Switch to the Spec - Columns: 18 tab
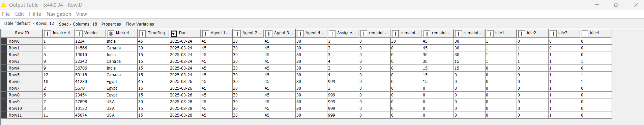 78,24
